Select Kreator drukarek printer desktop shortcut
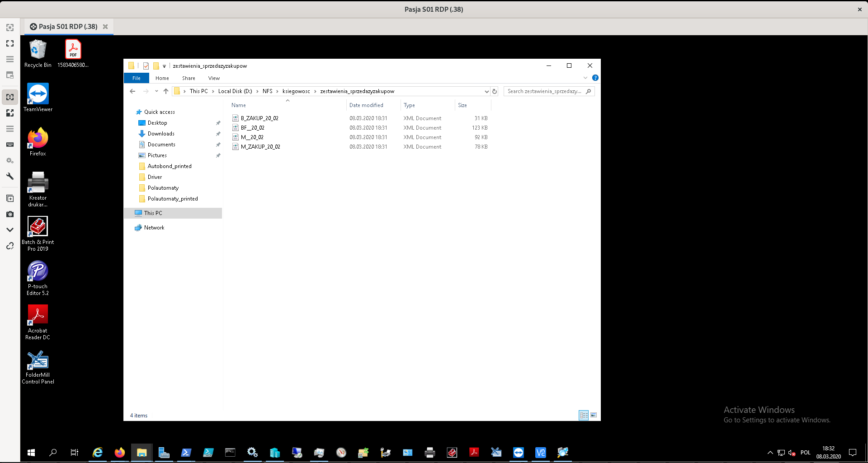This screenshot has width=868, height=463. pyautogui.click(x=38, y=189)
